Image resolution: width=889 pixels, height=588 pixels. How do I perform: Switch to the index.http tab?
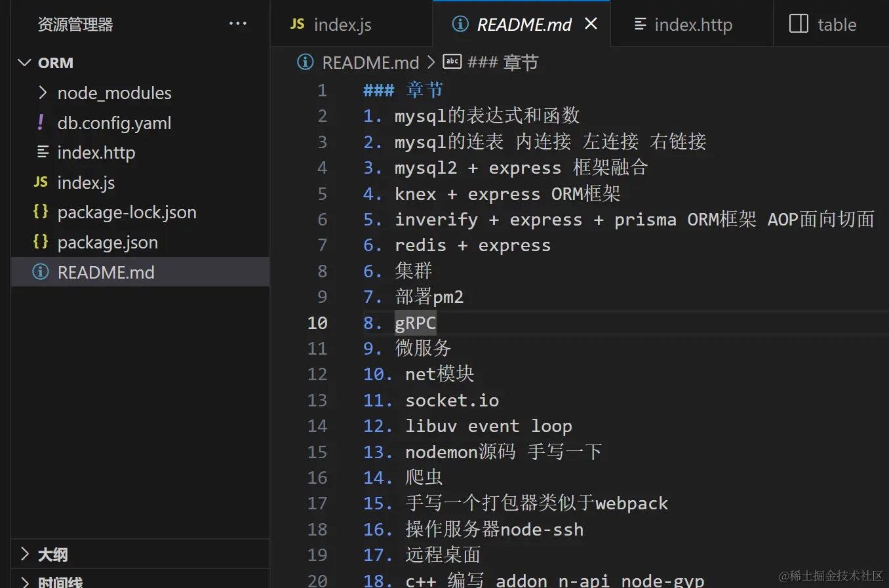[683, 24]
